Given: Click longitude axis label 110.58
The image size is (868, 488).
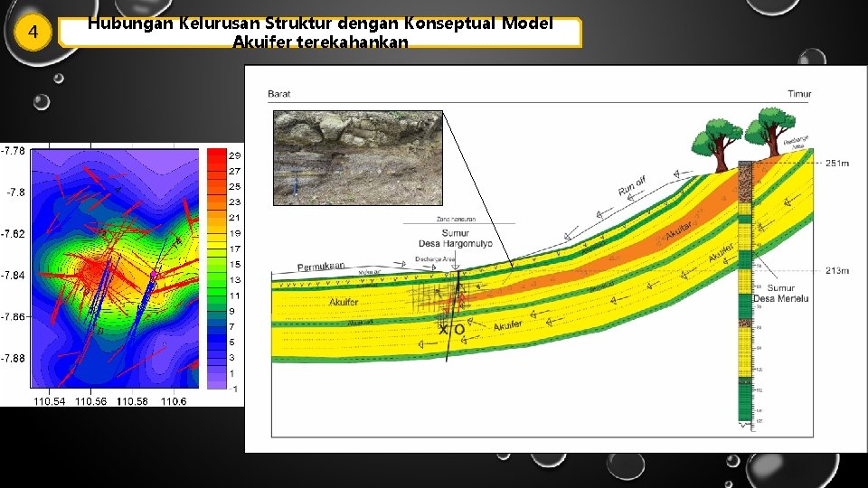Looking at the screenshot, I should click(132, 401).
